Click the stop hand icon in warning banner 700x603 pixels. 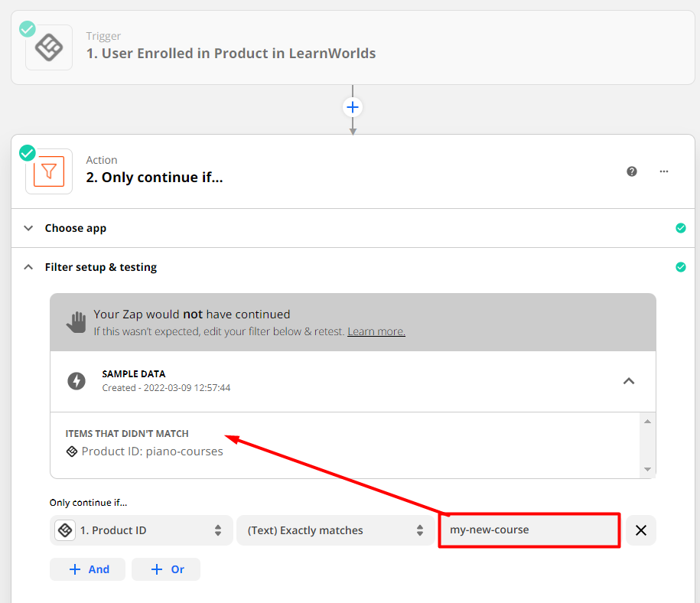[x=77, y=322]
